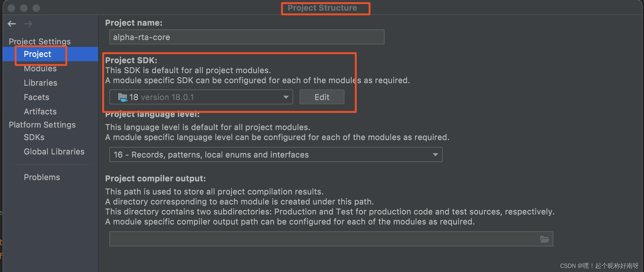Click the Platform Settings section header
Screen dimensions: 644x272
tap(42, 125)
